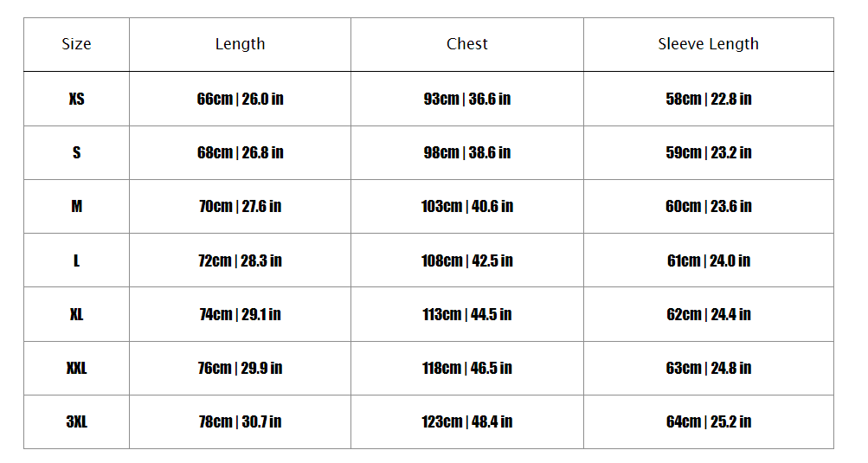
Task: Select the L size row label
Action: [x=76, y=260]
